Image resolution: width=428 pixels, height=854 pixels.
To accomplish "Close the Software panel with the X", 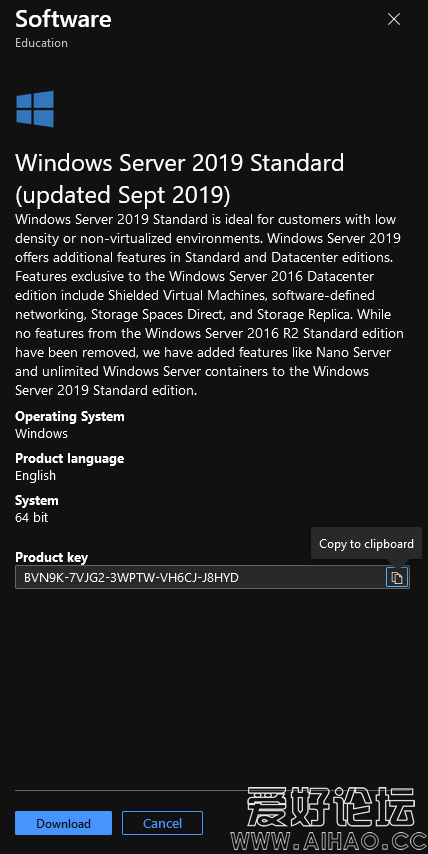I will click(x=394, y=19).
